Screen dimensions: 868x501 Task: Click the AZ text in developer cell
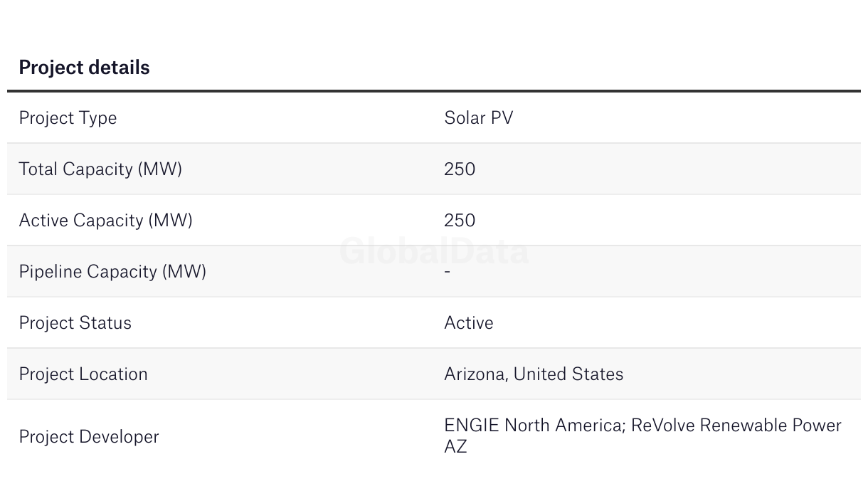pyautogui.click(x=455, y=447)
